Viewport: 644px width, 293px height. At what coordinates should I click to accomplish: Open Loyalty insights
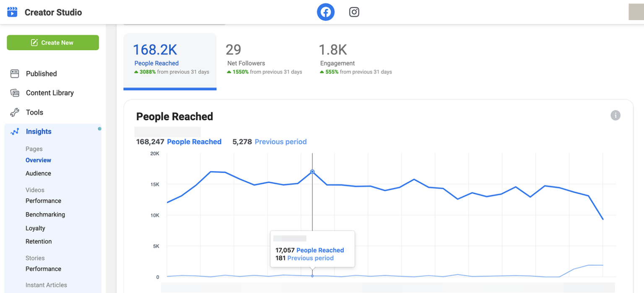tap(35, 228)
